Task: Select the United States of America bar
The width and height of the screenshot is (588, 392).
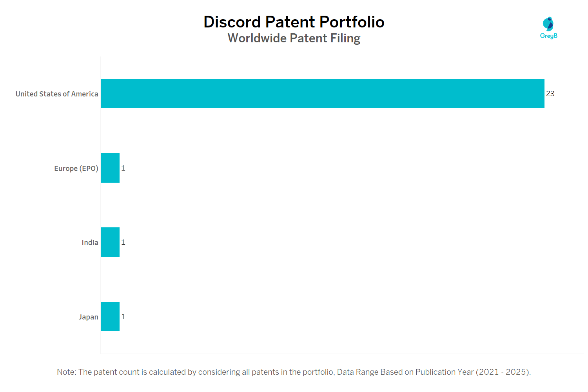Action: pyautogui.click(x=322, y=93)
